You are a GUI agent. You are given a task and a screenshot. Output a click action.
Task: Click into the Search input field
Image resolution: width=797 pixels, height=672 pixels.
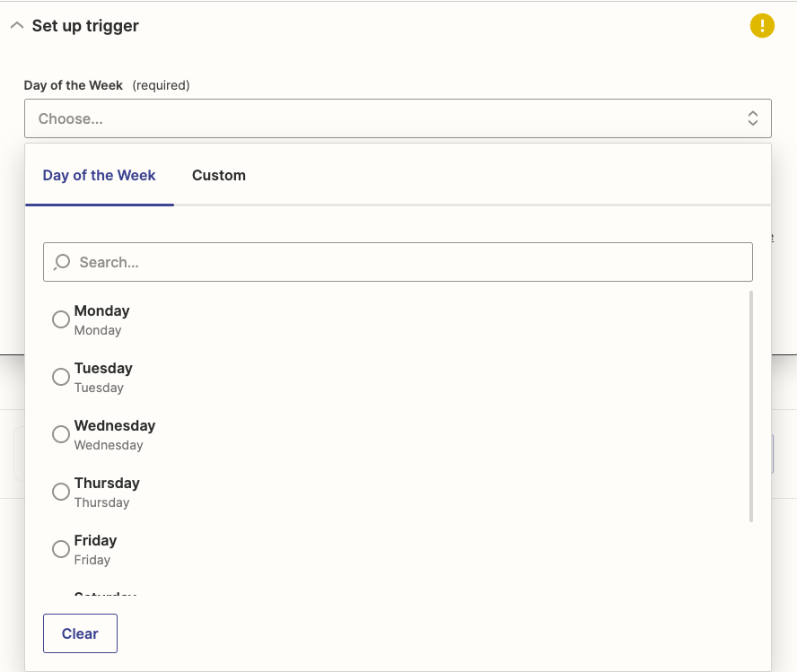398,262
